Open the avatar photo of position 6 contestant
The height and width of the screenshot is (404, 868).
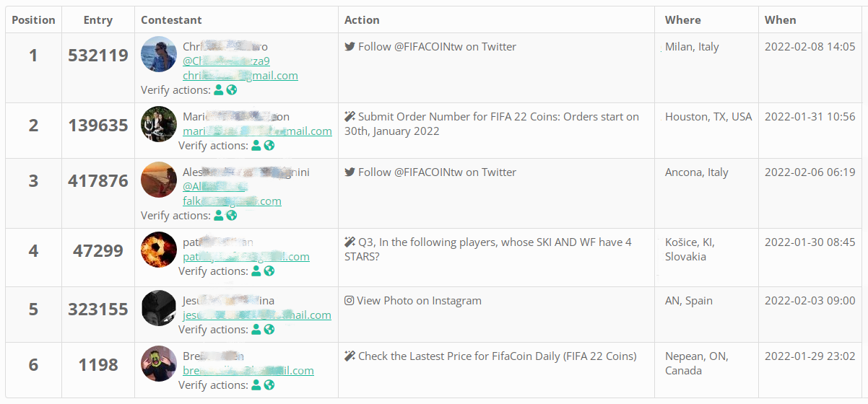click(159, 364)
